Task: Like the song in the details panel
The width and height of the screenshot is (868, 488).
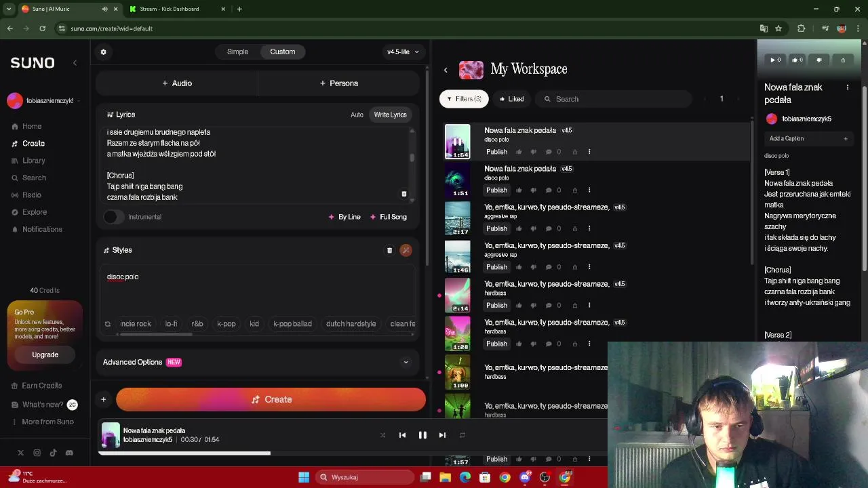Action: [796, 60]
